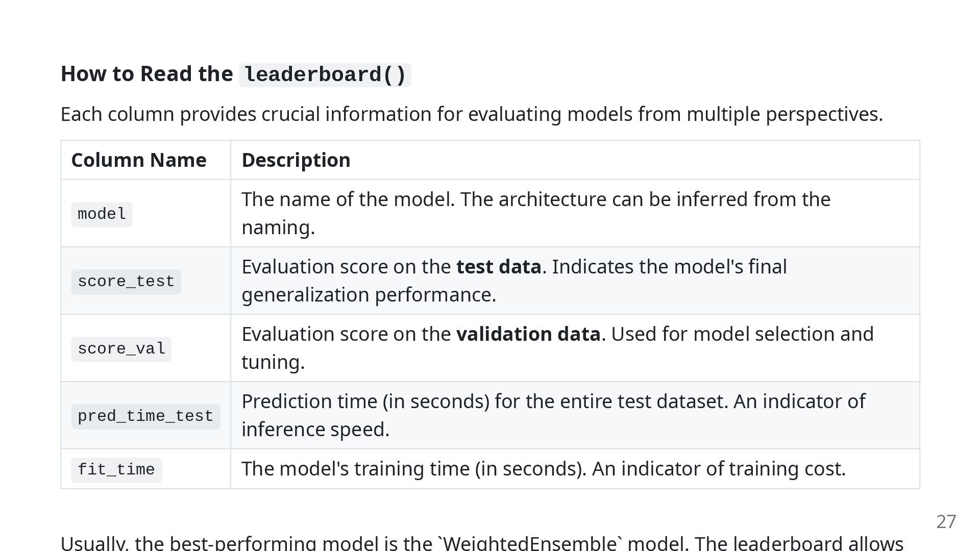Screen dimensions: 980x551
Task: Select the score_val code label
Action: 121,349
